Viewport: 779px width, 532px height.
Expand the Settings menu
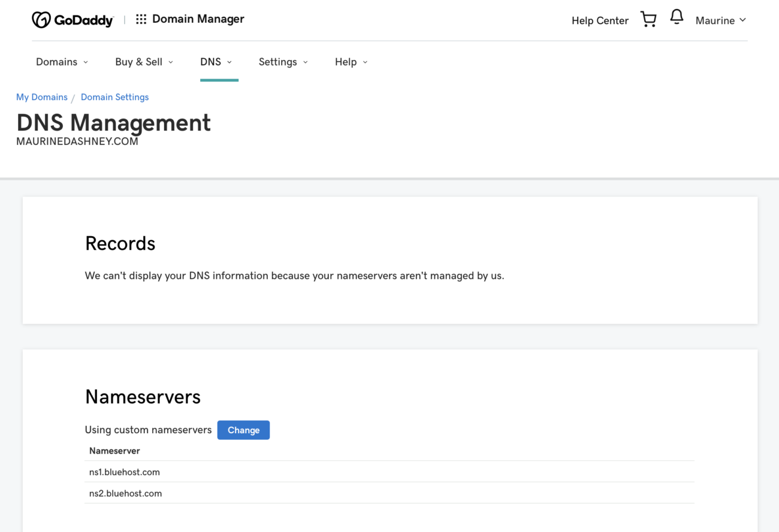pos(283,62)
